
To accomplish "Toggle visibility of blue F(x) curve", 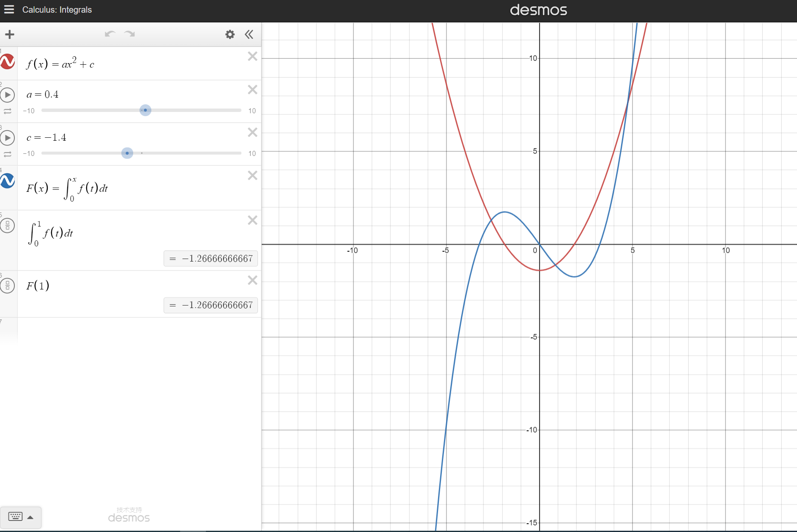I will click(x=8, y=181).
